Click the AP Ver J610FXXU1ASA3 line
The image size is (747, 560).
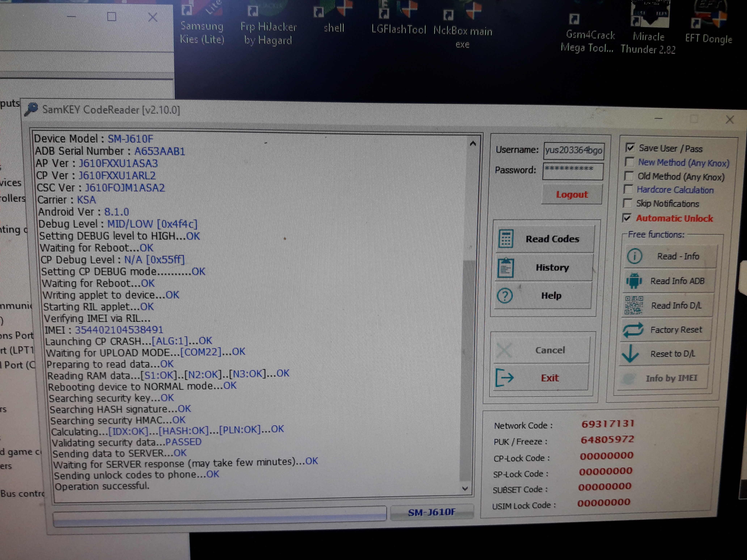[x=97, y=163]
